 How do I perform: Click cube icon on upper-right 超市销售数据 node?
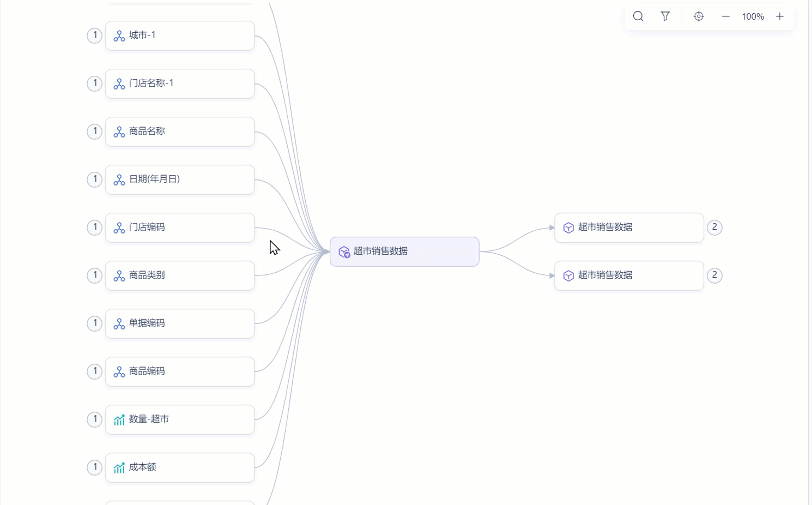click(568, 228)
